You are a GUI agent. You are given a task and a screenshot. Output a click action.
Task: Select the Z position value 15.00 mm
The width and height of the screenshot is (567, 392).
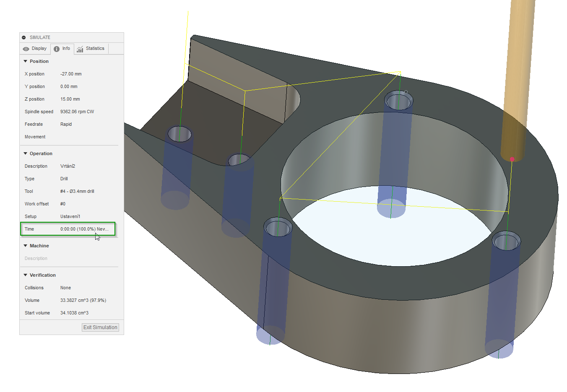(x=70, y=99)
